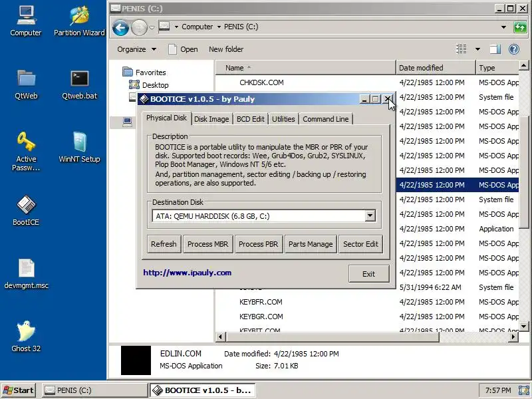Expand the view options dropdown arrow
Viewport: 532px width, 399px height.
[x=477, y=49]
